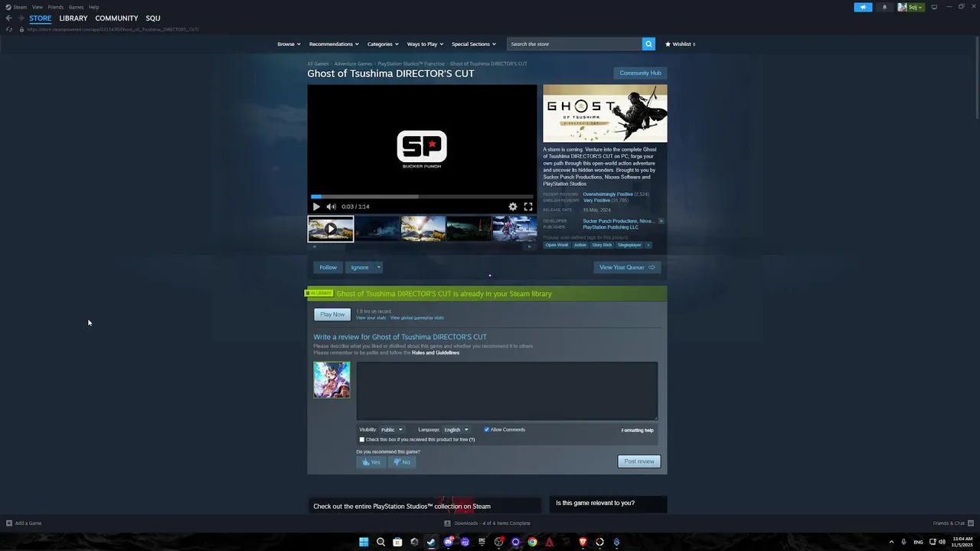Click the store search magnifier button
The image size is (980, 551).
pos(648,44)
